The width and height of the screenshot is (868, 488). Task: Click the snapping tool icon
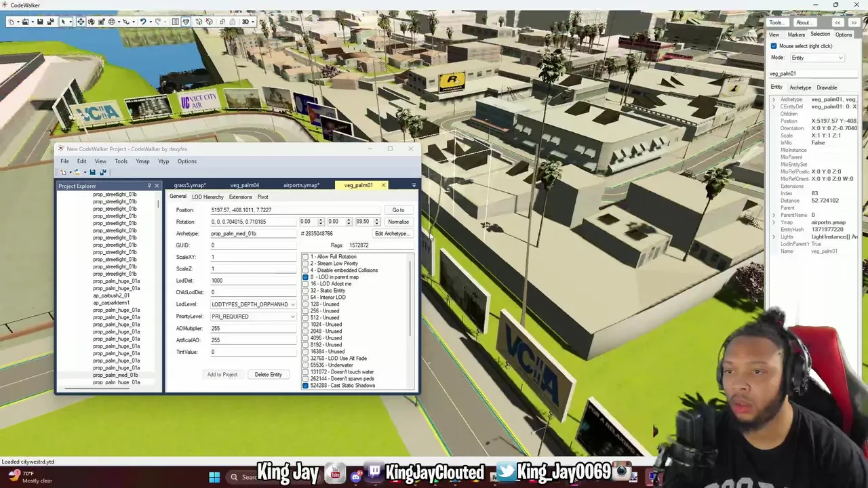pos(126,22)
